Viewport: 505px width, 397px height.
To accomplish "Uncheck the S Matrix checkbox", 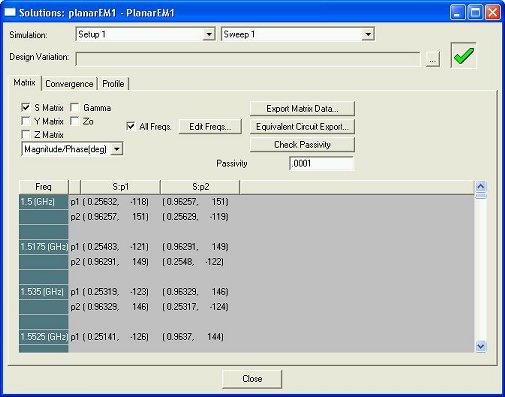I will 26,107.
